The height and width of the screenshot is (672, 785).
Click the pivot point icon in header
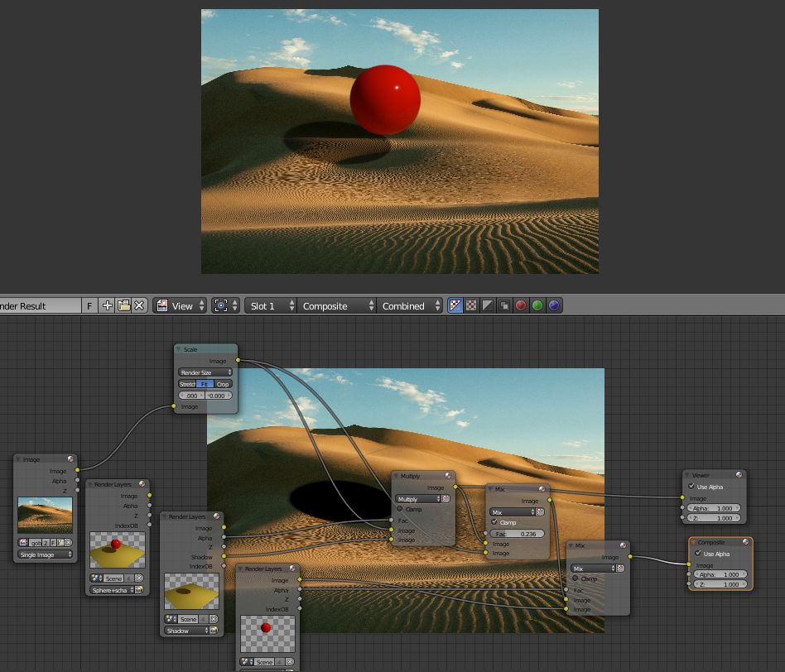click(x=220, y=305)
